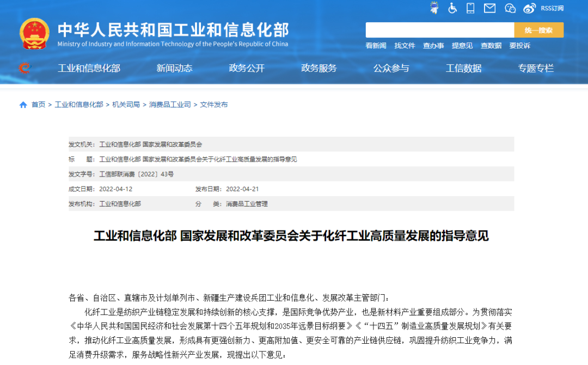
Task: Open the 公众参与 navigation menu
Action: [391, 68]
